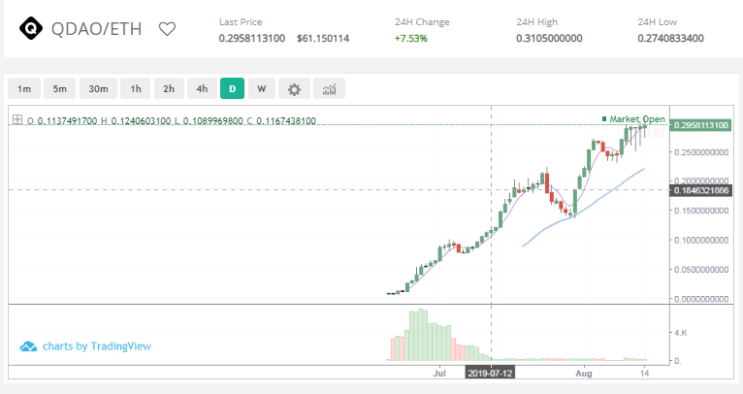The image size is (743, 394).
Task: Click the 0.2500000000 price axis label
Action: (x=701, y=152)
